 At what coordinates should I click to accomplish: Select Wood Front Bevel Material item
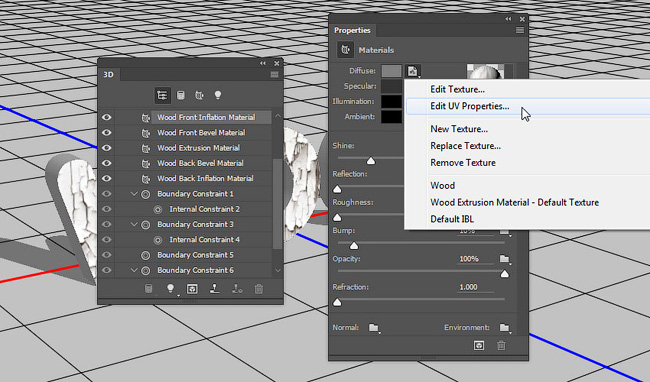[x=201, y=133]
